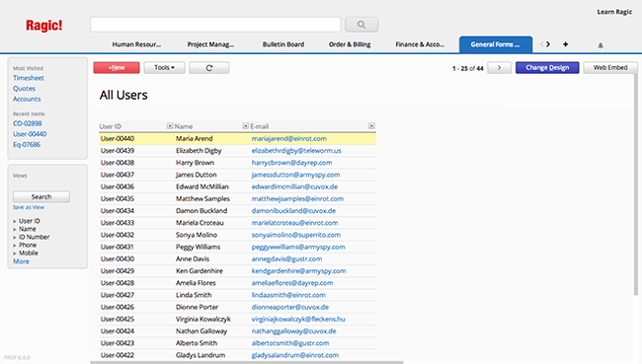Click the plus icon to add a tab
This screenshot has height=364, width=642.
point(565,44)
